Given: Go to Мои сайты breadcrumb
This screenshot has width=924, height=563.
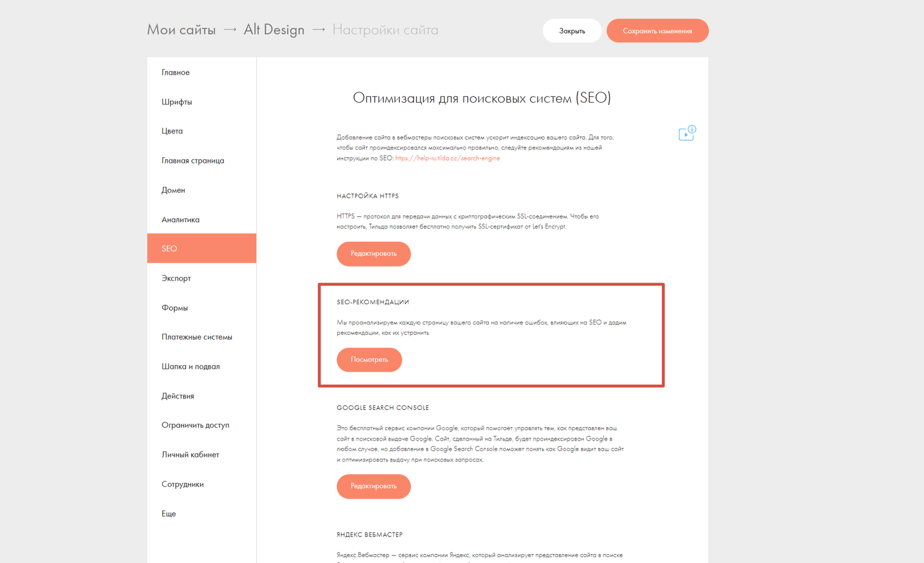Looking at the screenshot, I should [x=181, y=29].
